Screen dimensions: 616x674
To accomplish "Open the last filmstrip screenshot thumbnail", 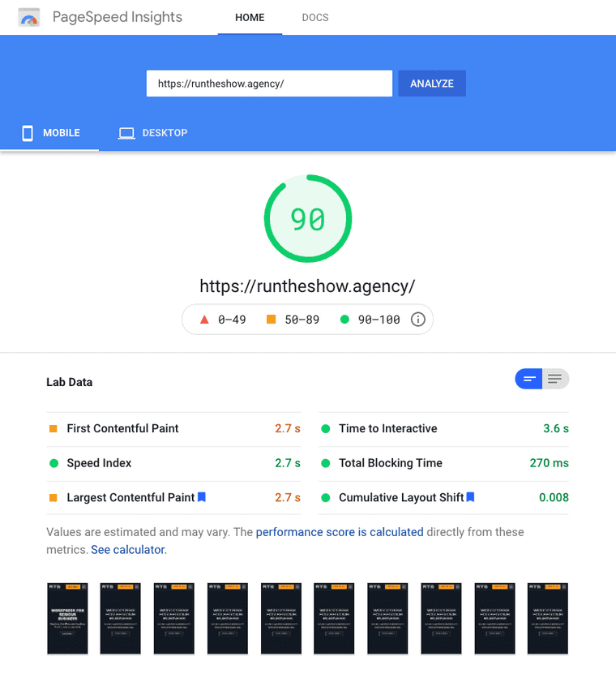I will tap(548, 619).
